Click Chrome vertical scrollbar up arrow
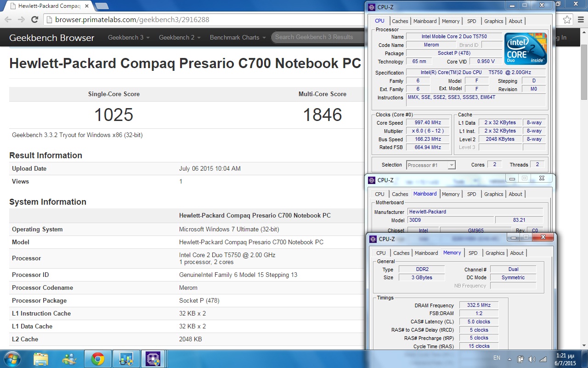588x368 pixels. [584, 32]
